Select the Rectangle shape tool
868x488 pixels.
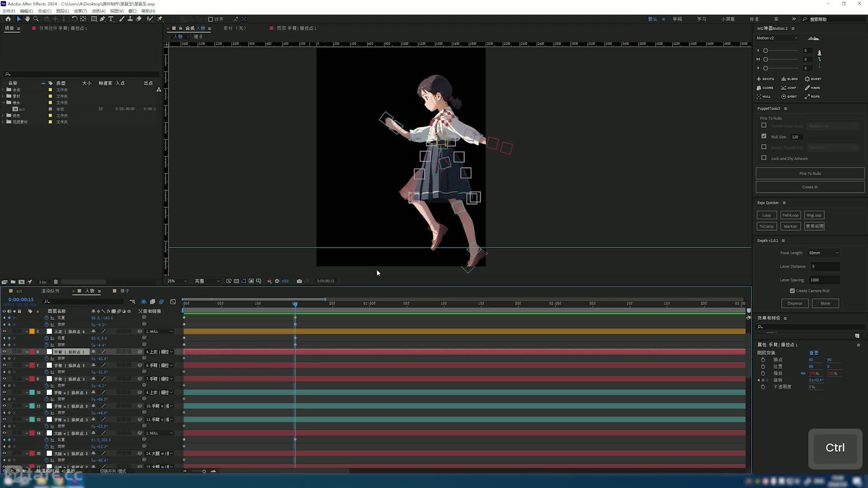94,19
